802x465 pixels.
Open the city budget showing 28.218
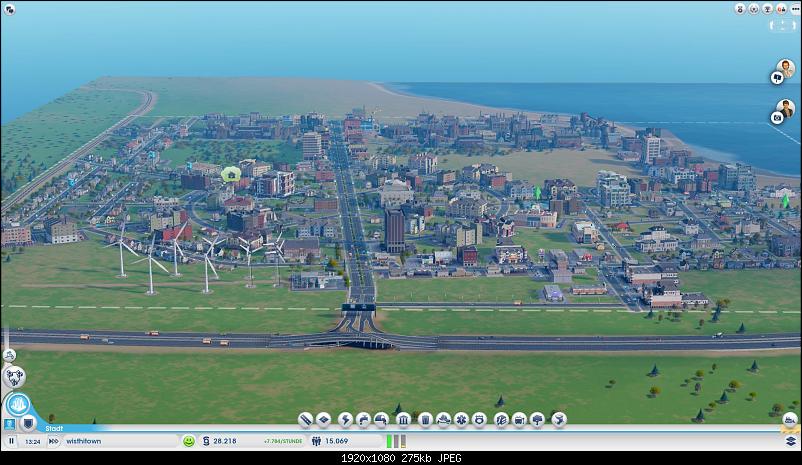tap(220, 441)
